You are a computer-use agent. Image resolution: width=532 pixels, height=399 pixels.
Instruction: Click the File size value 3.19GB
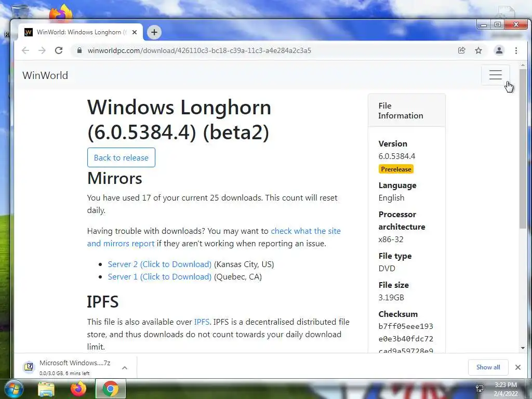click(391, 298)
